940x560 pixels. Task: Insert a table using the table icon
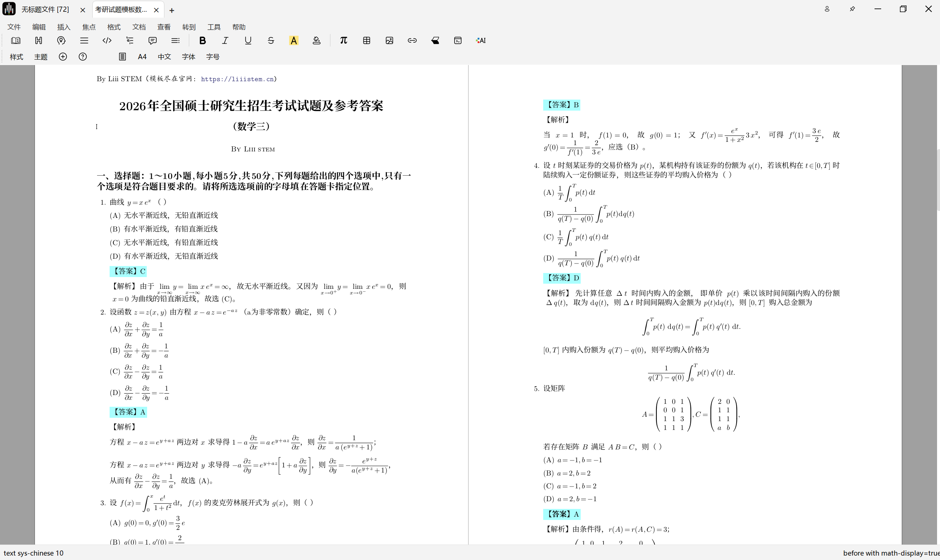tap(366, 40)
